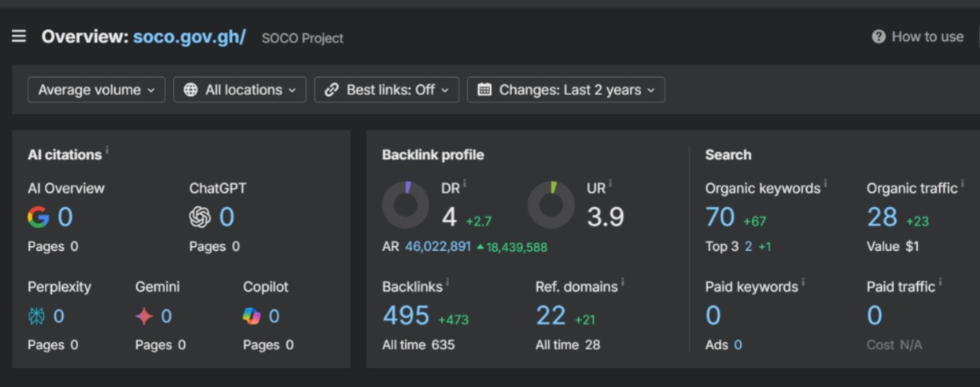Click the How to use question icon
Screen dimensions: 980x387
pyautogui.click(x=879, y=37)
